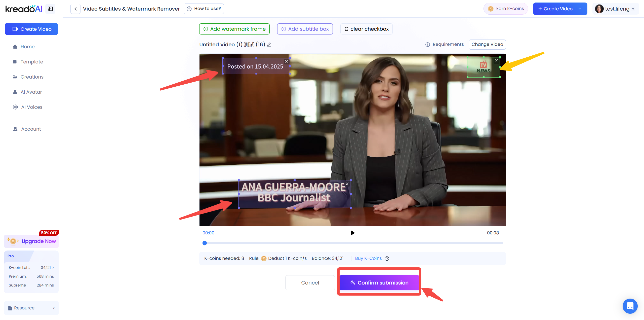Image resolution: width=644 pixels, height=320 pixels.
Task: Open the AI Voices icon in sidebar
Action: click(x=15, y=107)
